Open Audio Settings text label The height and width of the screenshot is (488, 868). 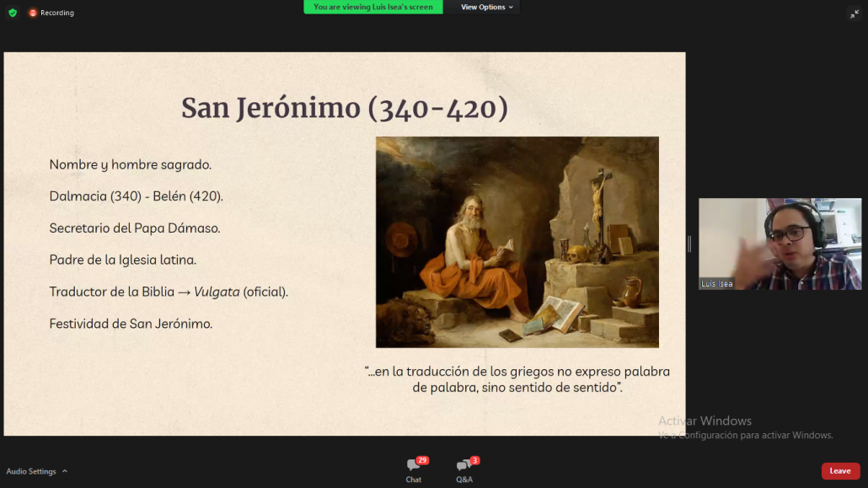[x=31, y=471]
